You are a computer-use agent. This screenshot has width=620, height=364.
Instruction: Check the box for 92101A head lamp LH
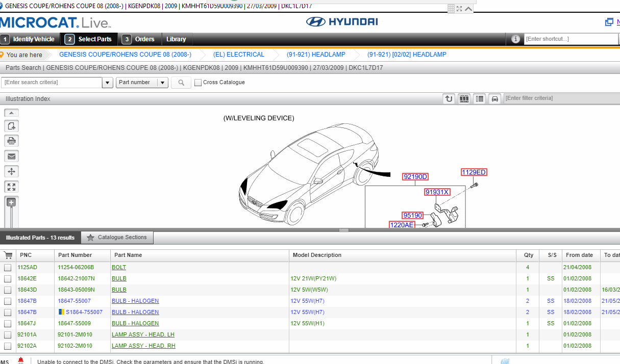coord(8,335)
